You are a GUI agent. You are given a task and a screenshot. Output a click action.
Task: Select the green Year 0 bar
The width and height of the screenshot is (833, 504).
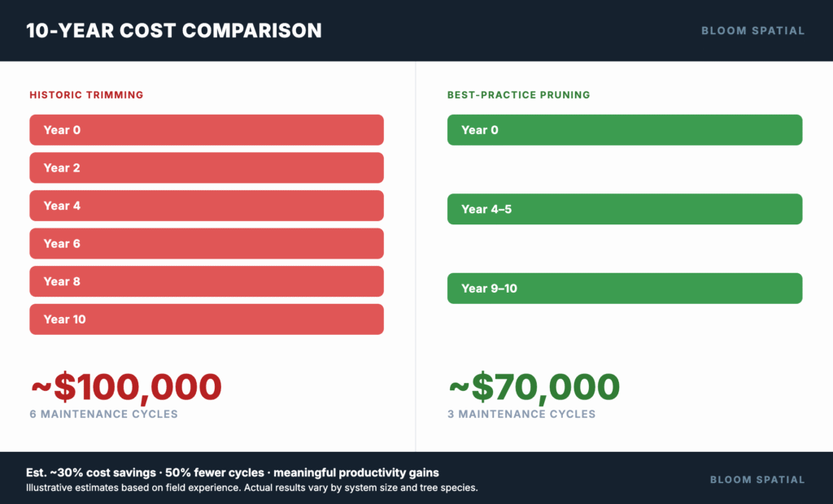[x=625, y=130]
